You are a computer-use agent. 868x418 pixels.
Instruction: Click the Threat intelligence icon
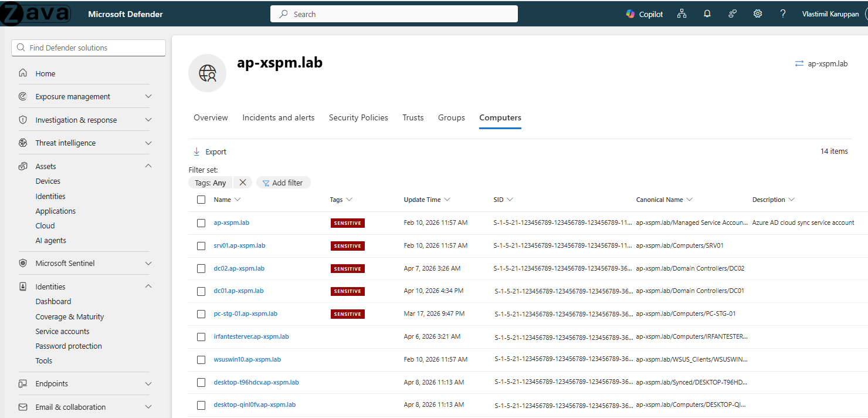[23, 143]
